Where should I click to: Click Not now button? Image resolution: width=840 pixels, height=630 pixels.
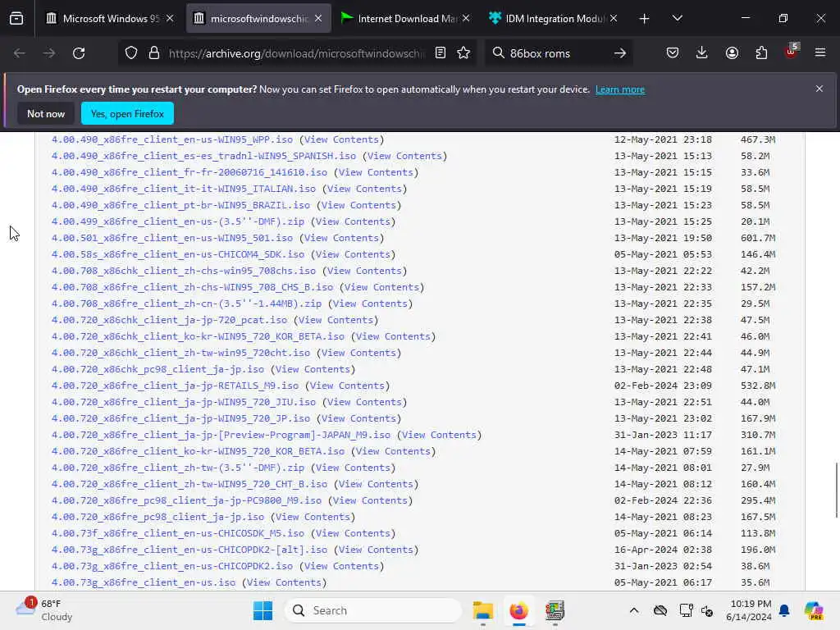(x=46, y=113)
